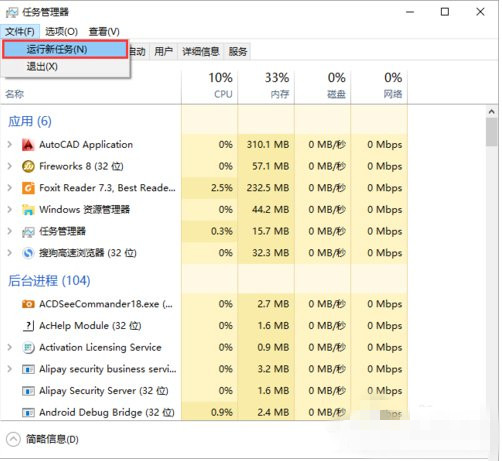This screenshot has width=502, height=461.
Task: Click the AutoCAD Application icon
Action: tap(28, 145)
